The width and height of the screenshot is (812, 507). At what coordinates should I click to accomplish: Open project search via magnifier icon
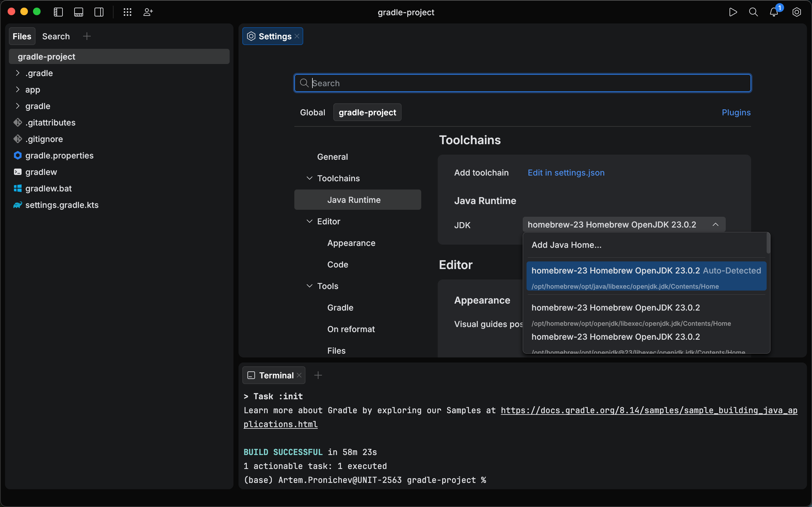click(x=754, y=12)
